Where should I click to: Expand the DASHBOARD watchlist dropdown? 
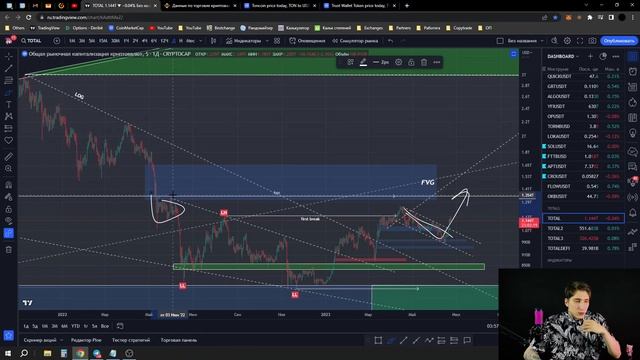coord(563,56)
